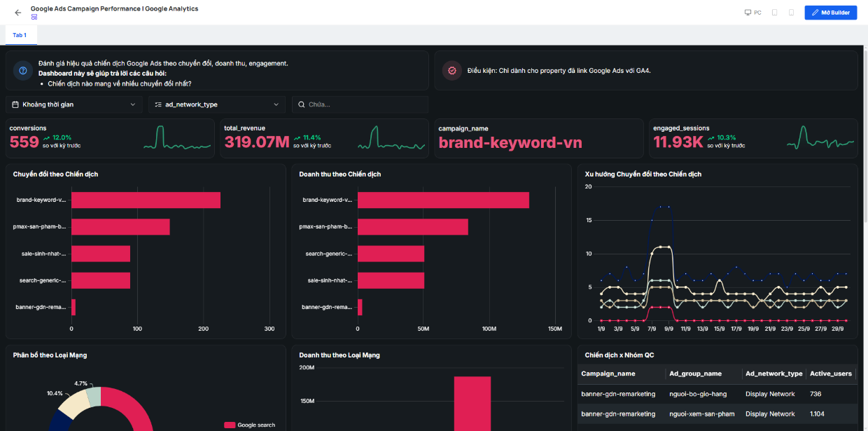868x431 pixels.
Task: Click the brand-keyword-vn conversions bar
Action: tap(146, 200)
